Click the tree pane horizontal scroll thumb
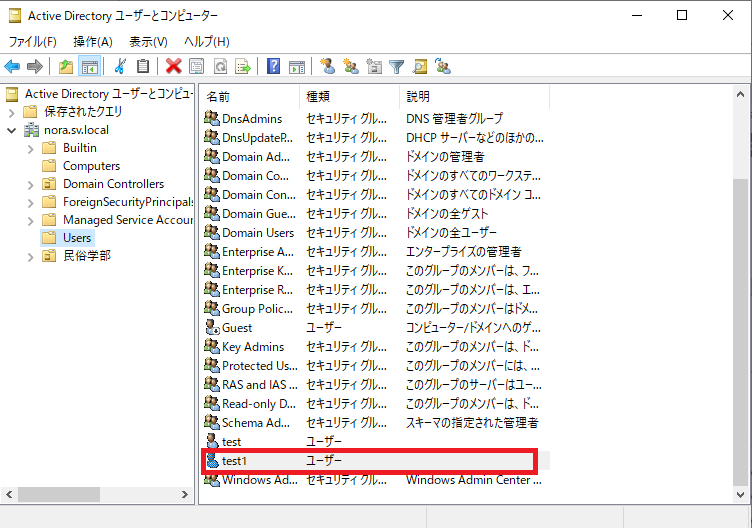This screenshot has width=754, height=529. point(59,494)
